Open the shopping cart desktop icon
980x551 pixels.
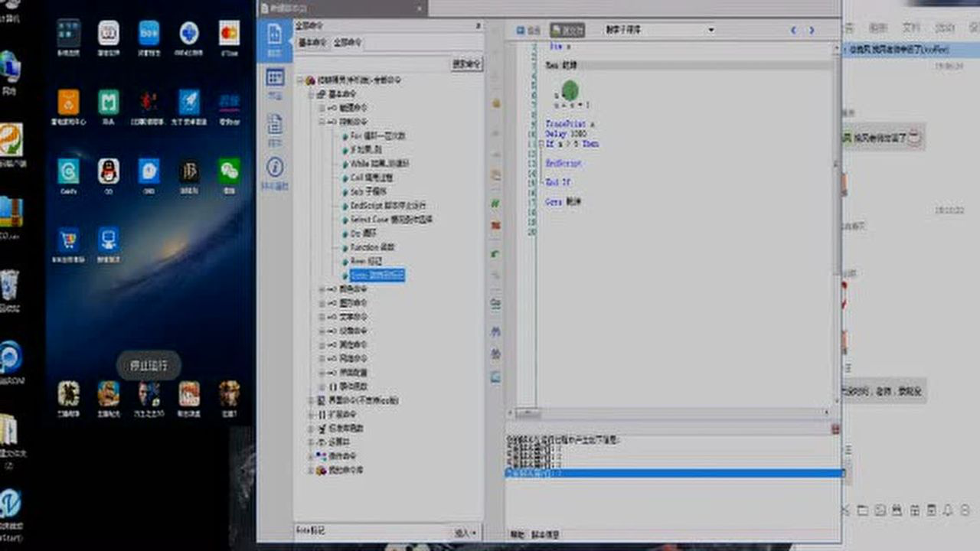pos(69,240)
